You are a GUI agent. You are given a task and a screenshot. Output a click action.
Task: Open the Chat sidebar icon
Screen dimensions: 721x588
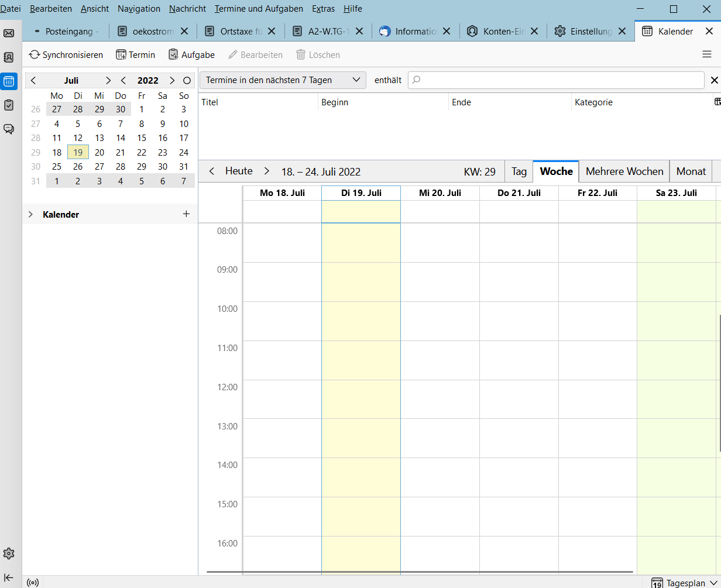click(x=9, y=129)
